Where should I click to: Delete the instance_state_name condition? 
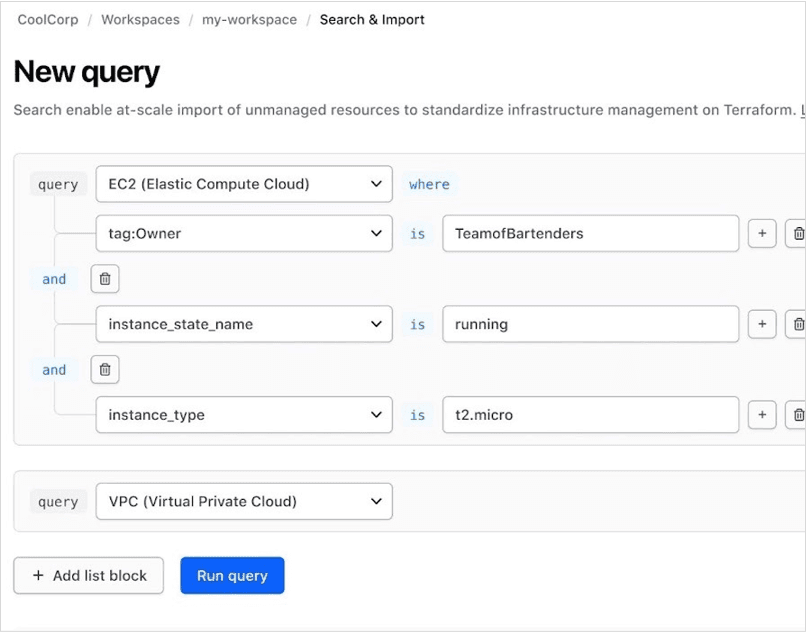(x=797, y=324)
